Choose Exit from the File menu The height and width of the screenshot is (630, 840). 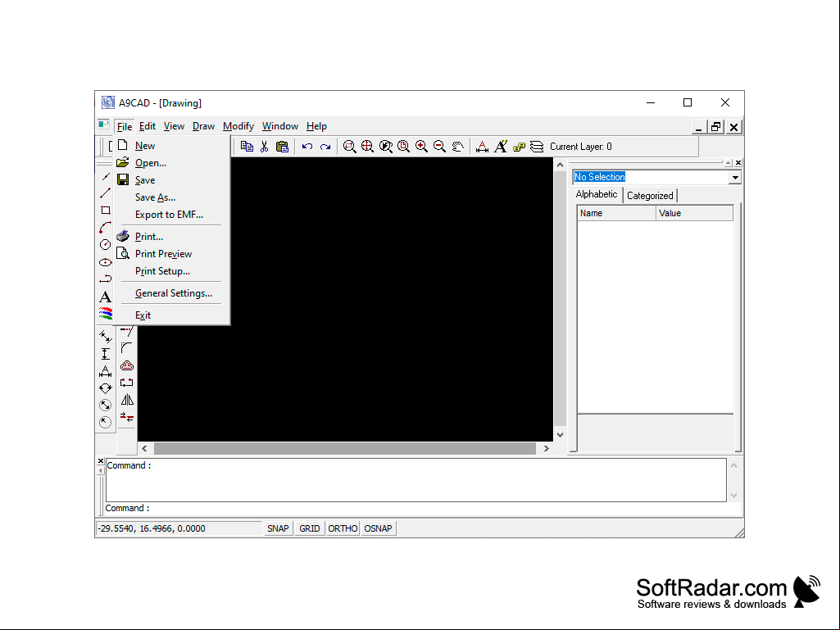click(171, 315)
